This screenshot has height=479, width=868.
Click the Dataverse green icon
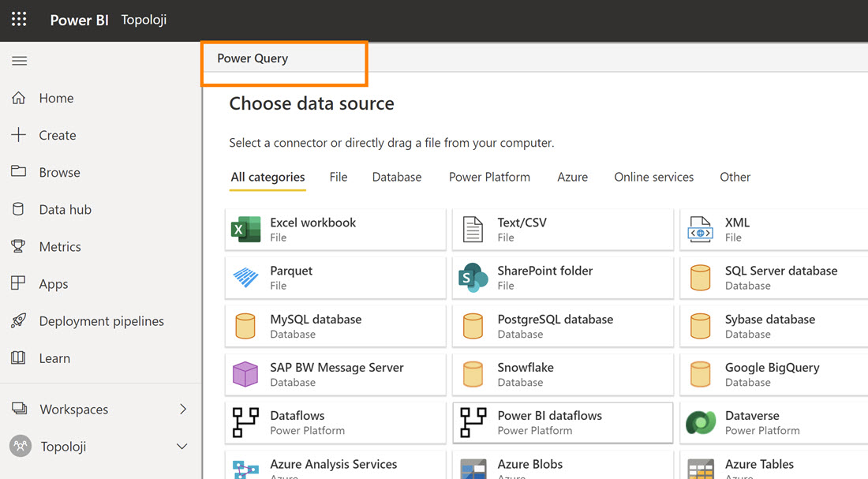click(700, 422)
